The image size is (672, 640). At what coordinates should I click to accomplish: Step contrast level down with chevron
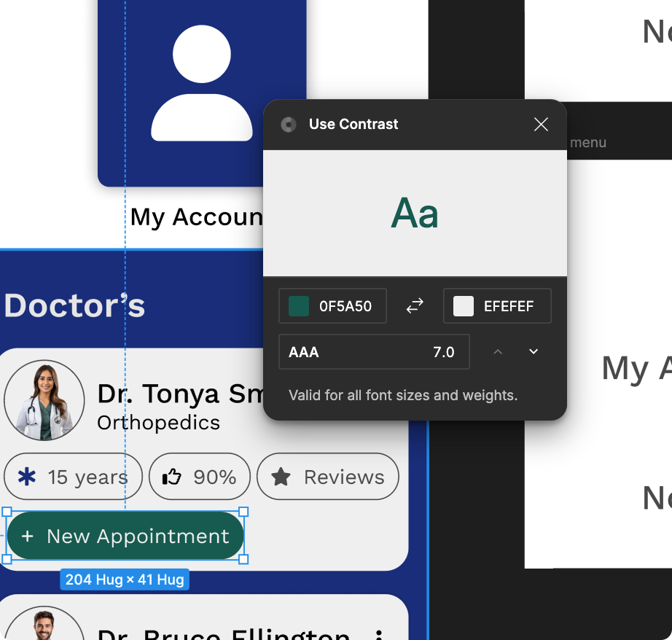pos(533,351)
